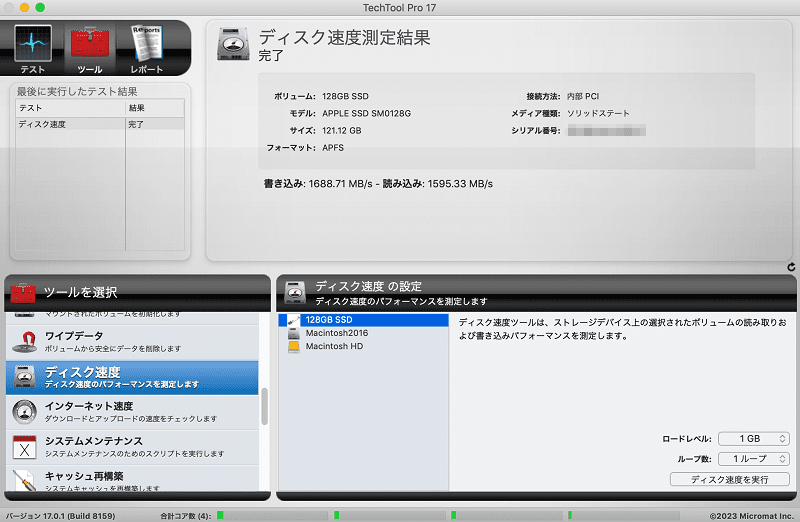Click the blurred serial number value
The image size is (800, 522).
click(x=607, y=131)
